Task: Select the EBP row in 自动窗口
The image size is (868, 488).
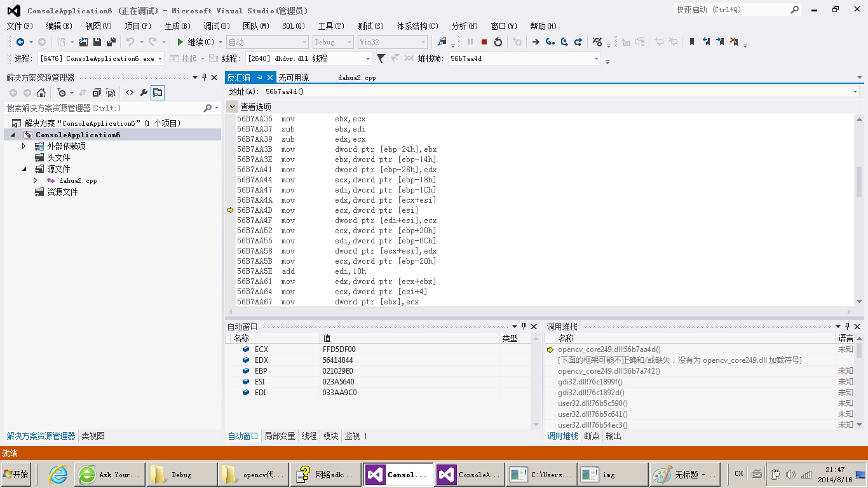Action: click(379, 371)
